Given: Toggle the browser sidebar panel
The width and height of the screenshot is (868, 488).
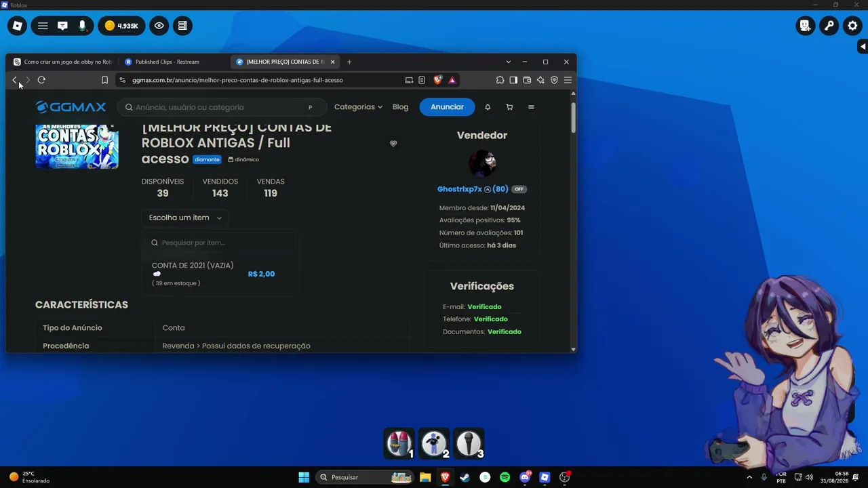Looking at the screenshot, I should (x=513, y=80).
